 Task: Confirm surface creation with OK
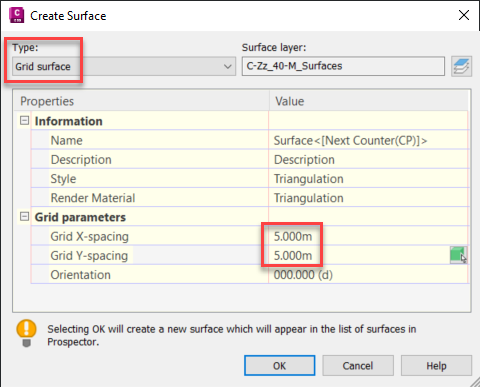[279, 366]
